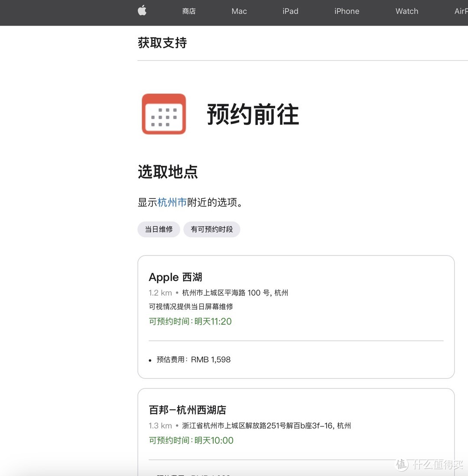Viewport: 468px width, 476px height.
Task: Toggle the 有可预约时段 filter pill
Action: pyautogui.click(x=211, y=229)
